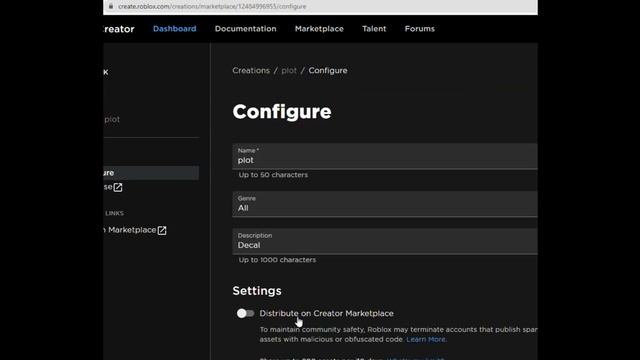Screen dimensions: 640x360
Task: Focus the Name input field
Action: point(385,156)
